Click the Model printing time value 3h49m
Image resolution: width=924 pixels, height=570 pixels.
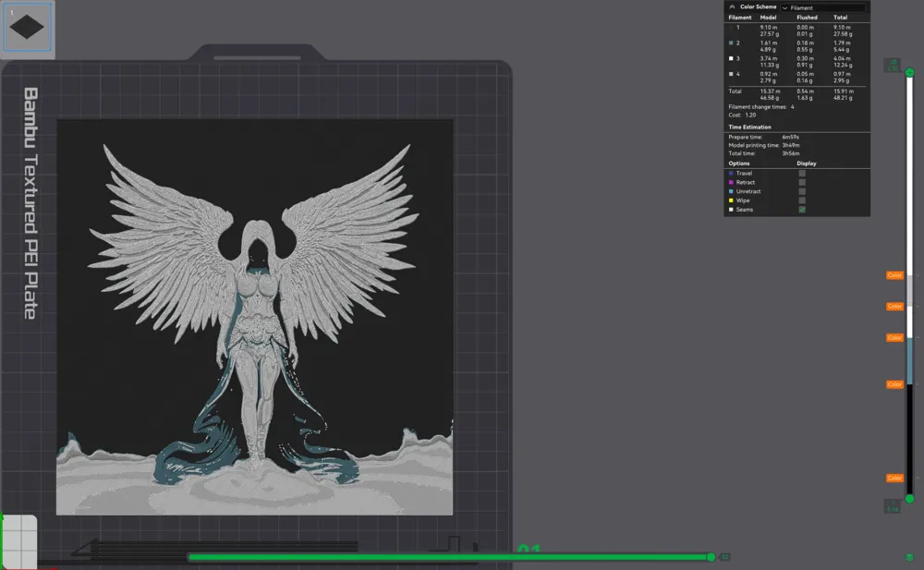coord(791,146)
